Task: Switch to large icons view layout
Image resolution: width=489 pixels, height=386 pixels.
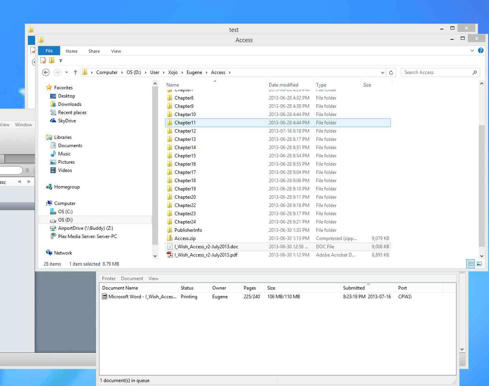Action: pos(479,264)
